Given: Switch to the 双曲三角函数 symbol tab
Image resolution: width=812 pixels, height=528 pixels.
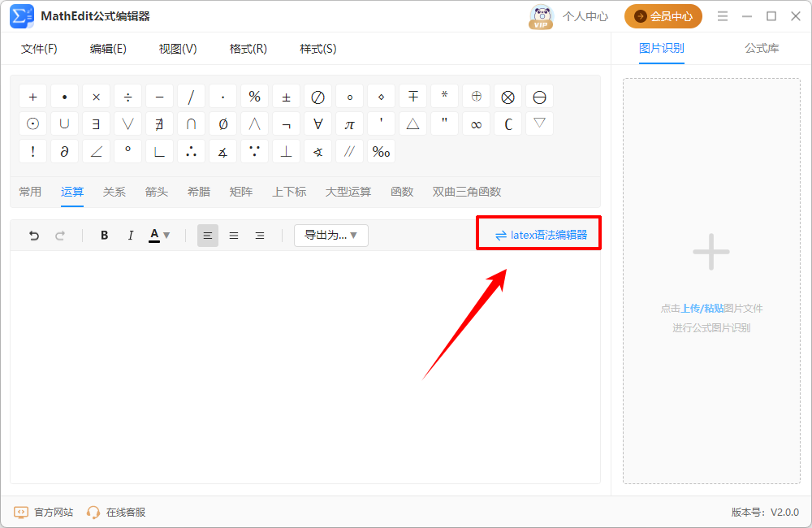Looking at the screenshot, I should (467, 192).
